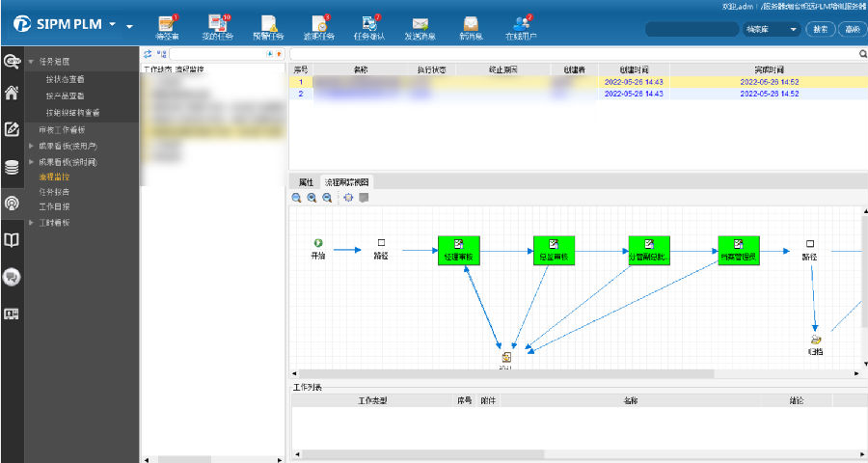Open the search magnifier sidebar icon

(12, 61)
